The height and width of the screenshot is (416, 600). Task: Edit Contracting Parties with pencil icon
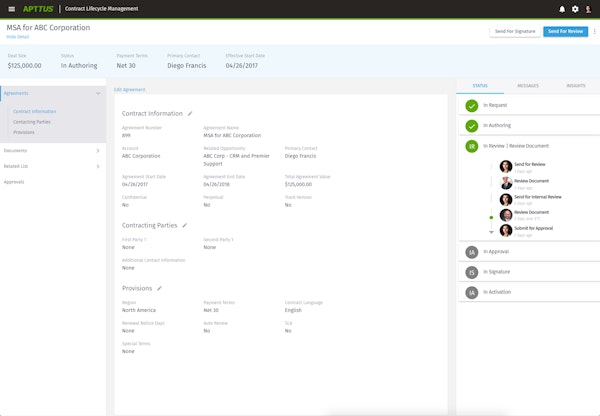(184, 225)
